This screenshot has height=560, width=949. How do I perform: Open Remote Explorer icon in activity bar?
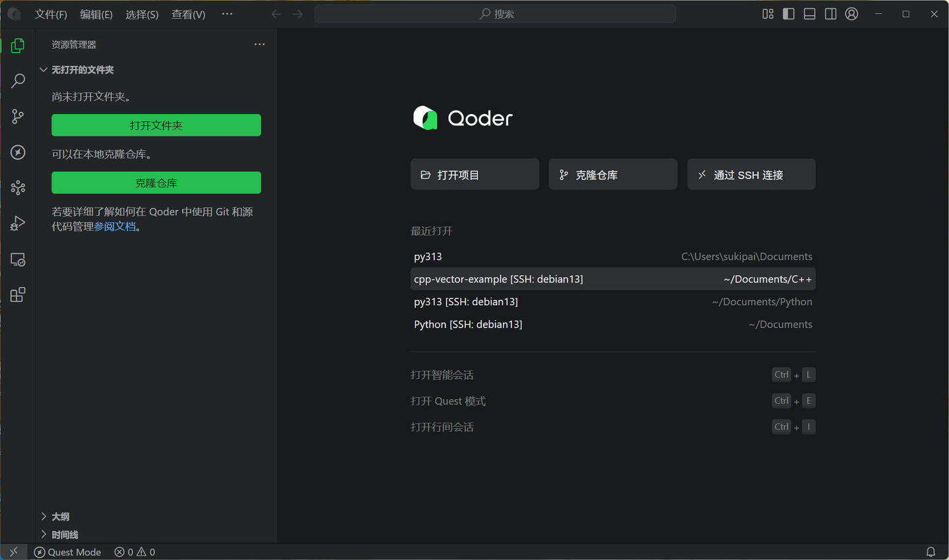pos(18,260)
